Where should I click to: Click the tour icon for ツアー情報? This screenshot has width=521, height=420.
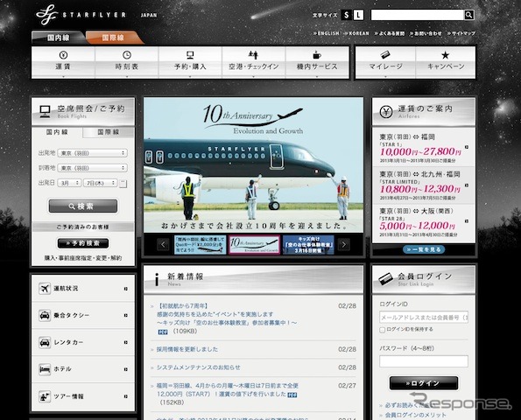45,396
